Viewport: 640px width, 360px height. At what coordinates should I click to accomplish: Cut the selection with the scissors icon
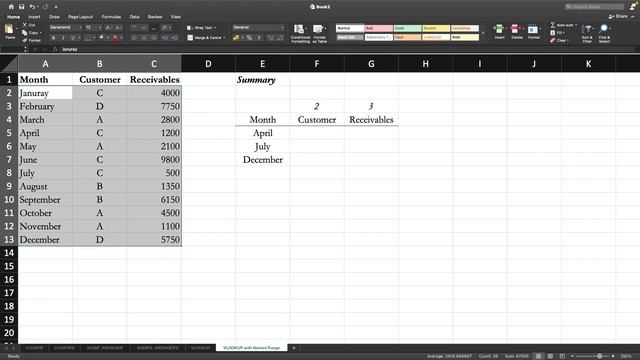(24, 25)
